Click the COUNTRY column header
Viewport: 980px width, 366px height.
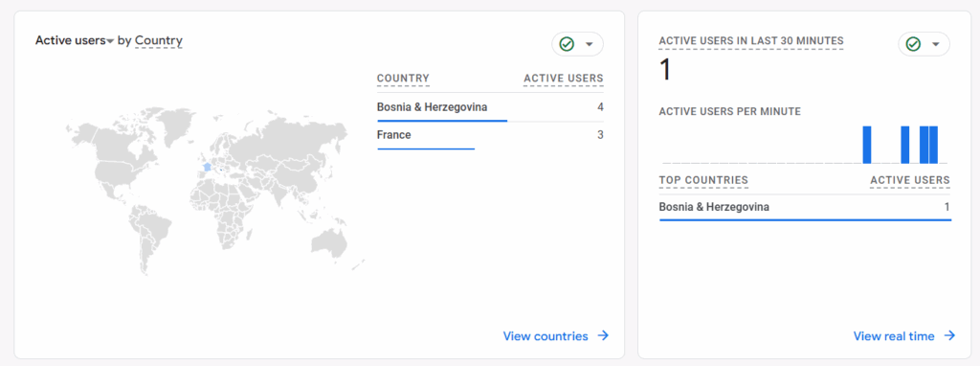(x=403, y=79)
